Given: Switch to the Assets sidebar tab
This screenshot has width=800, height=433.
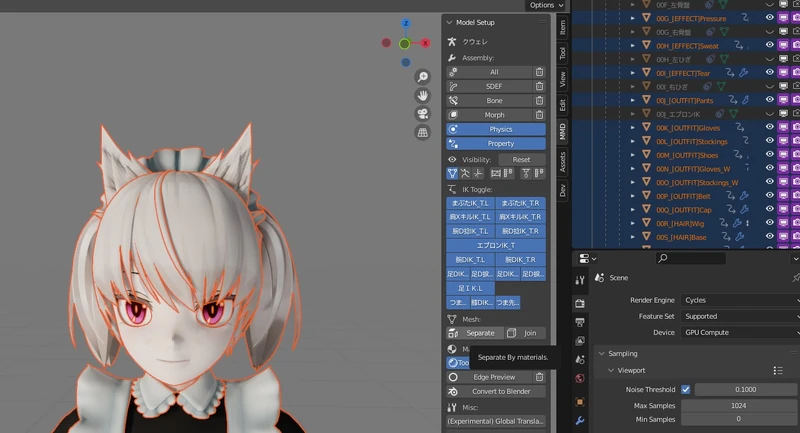Looking at the screenshot, I should click(562, 162).
